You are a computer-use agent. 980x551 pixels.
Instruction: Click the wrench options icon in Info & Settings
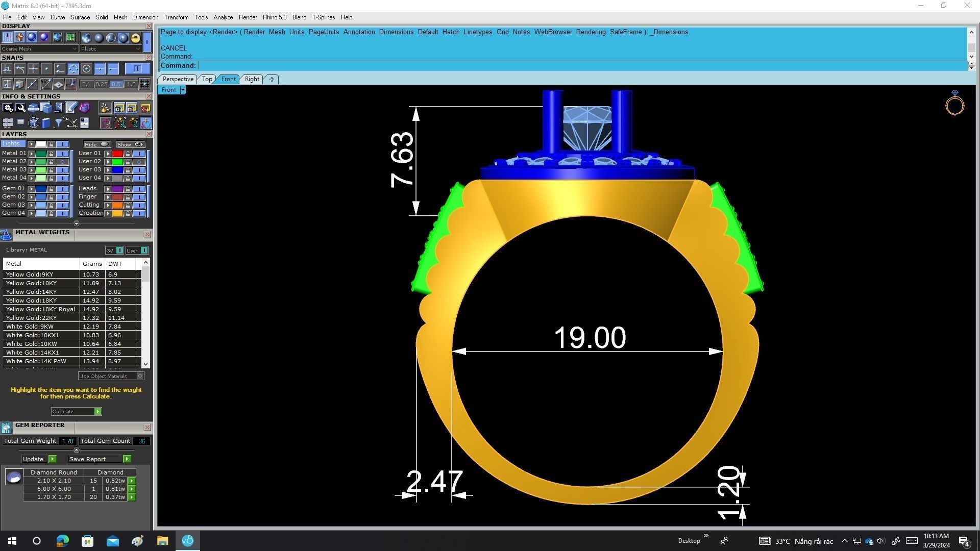pos(20,108)
